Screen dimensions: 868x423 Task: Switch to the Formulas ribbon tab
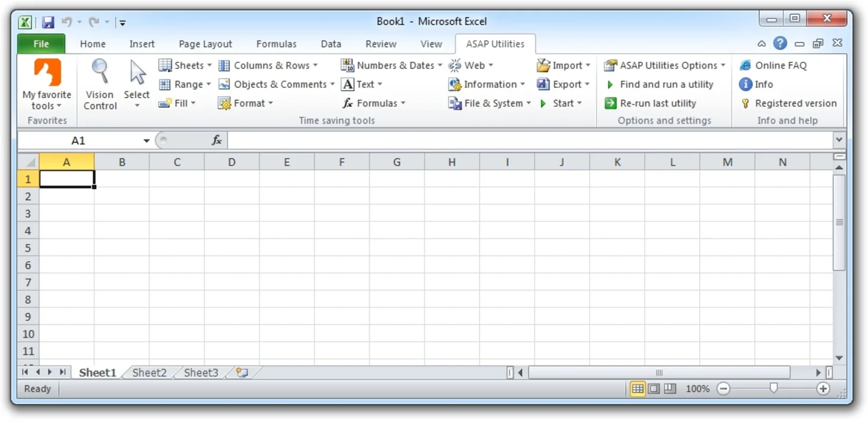(276, 44)
